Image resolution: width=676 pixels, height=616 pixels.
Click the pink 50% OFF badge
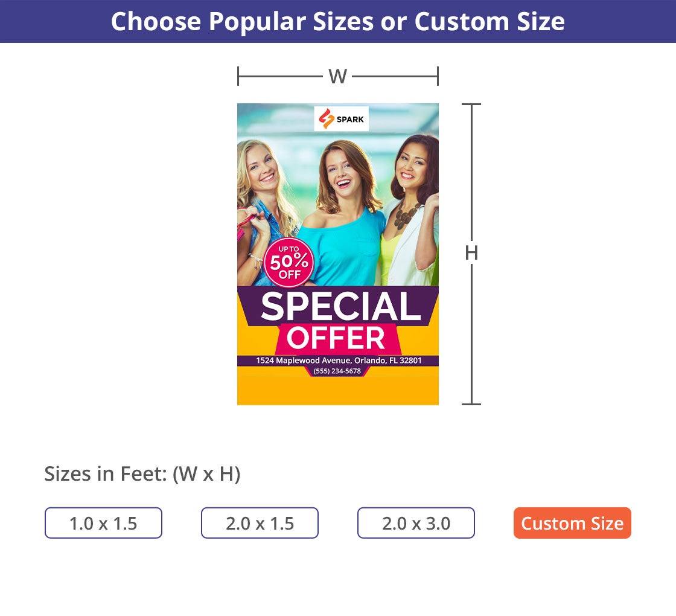click(289, 262)
